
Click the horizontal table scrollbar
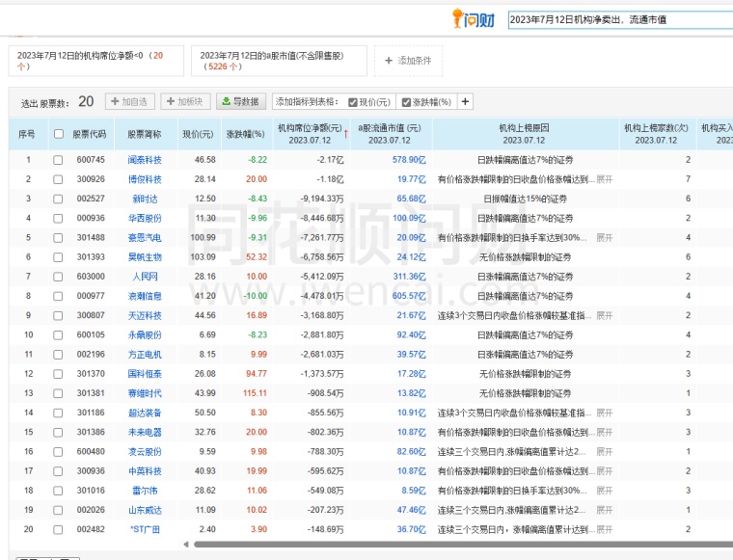point(463,545)
